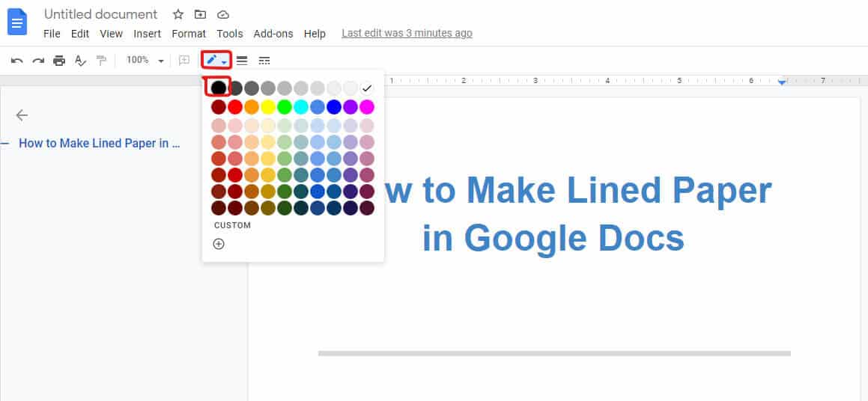The width and height of the screenshot is (868, 401).
Task: Choose the purple swatch
Action: point(350,107)
